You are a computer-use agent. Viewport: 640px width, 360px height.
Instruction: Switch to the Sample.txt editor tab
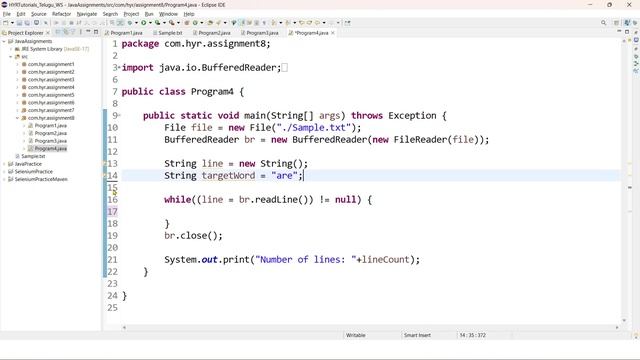click(x=167, y=33)
